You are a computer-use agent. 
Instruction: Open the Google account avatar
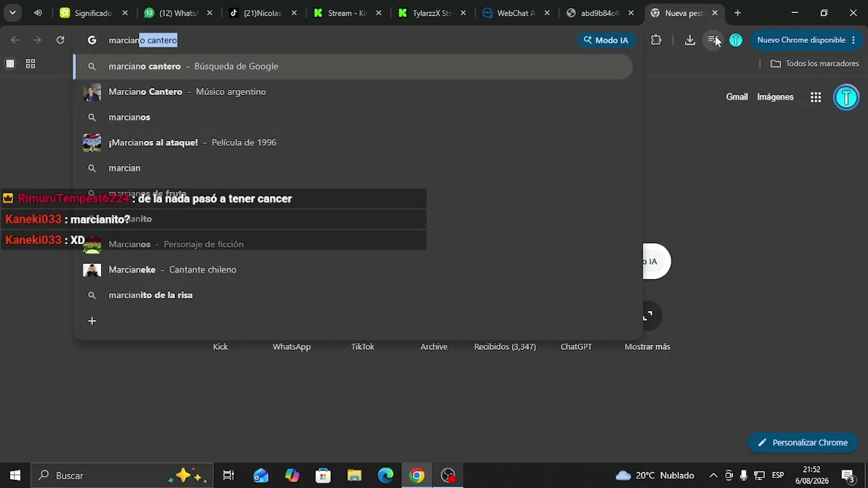(x=846, y=98)
